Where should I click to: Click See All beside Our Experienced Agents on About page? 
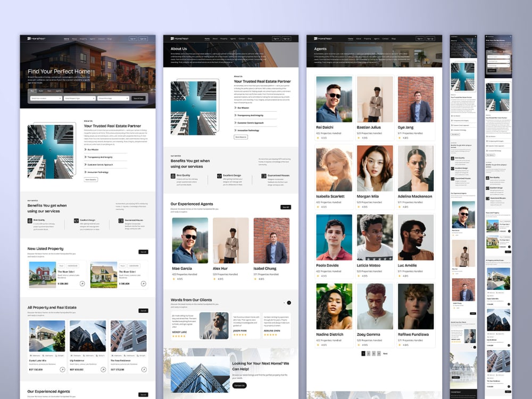tap(286, 207)
